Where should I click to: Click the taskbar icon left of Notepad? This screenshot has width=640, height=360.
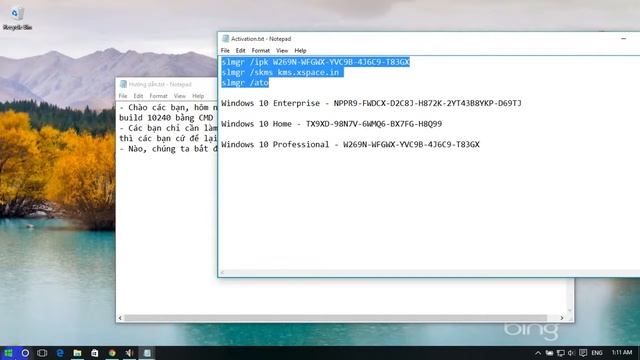[129, 353]
